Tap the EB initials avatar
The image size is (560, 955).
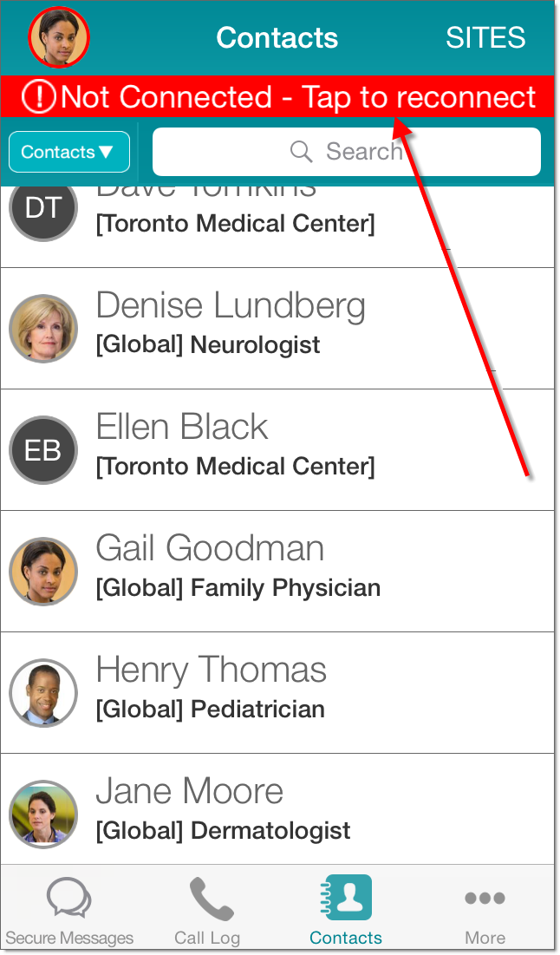[x=43, y=450]
